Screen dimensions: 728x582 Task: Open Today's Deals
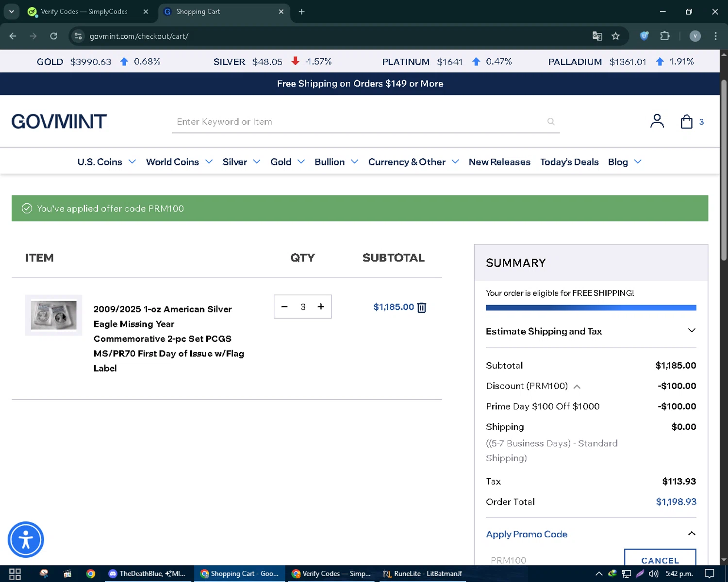[x=569, y=162]
